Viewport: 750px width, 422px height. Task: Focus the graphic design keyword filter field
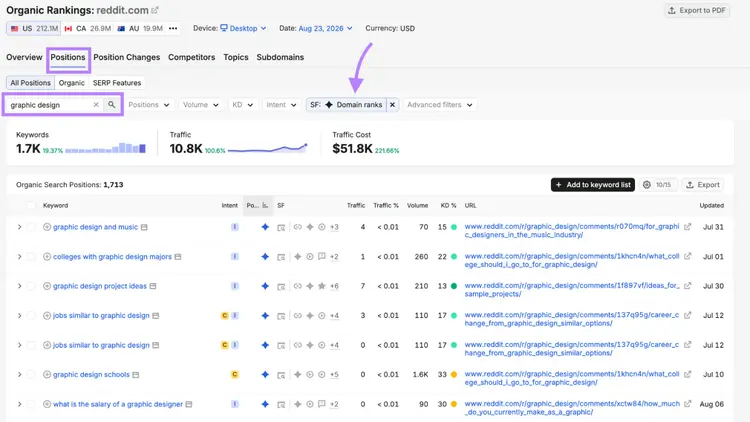[50, 105]
